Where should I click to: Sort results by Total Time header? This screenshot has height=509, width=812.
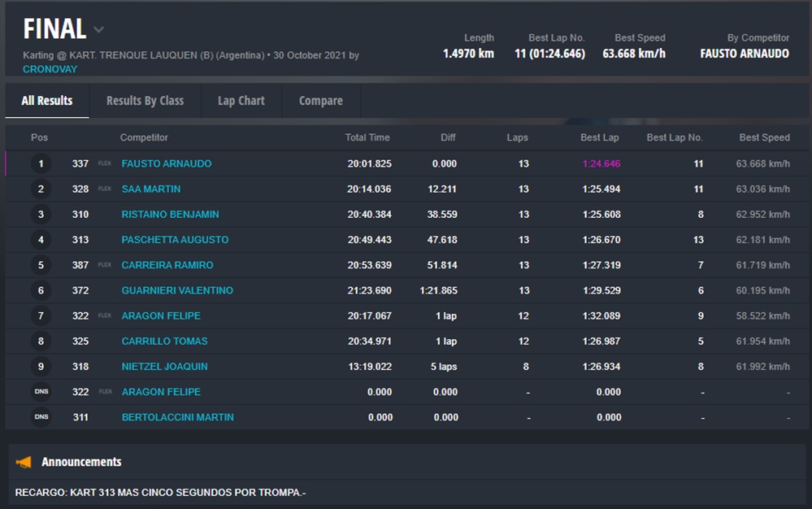tap(367, 137)
